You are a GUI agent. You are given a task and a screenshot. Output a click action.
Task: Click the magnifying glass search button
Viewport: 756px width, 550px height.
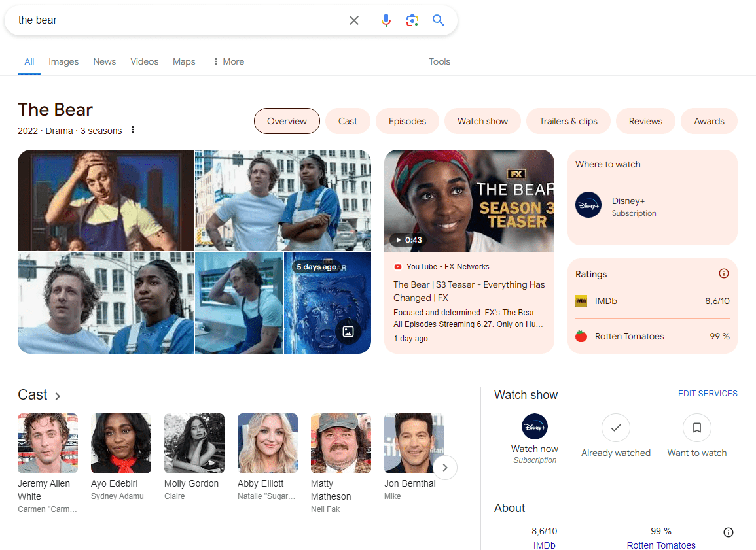438,20
